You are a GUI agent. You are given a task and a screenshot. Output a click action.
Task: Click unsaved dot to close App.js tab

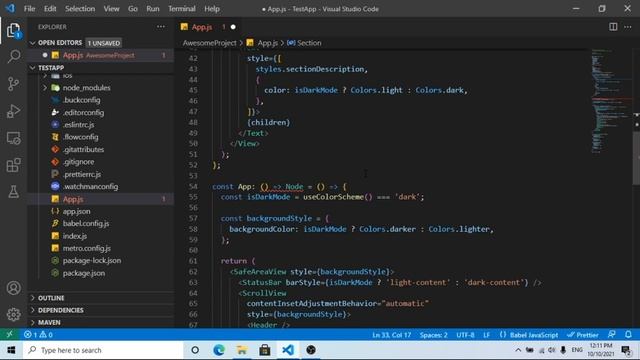(233, 27)
